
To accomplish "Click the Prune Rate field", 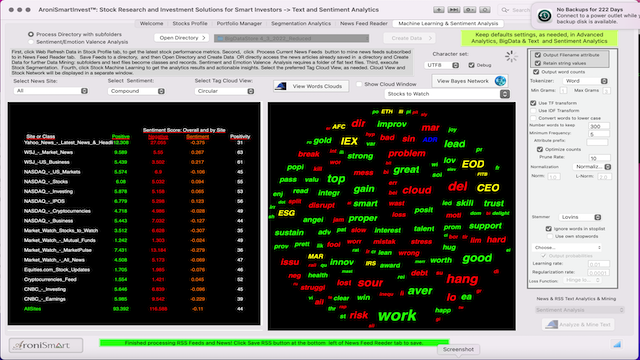I will [600, 158].
